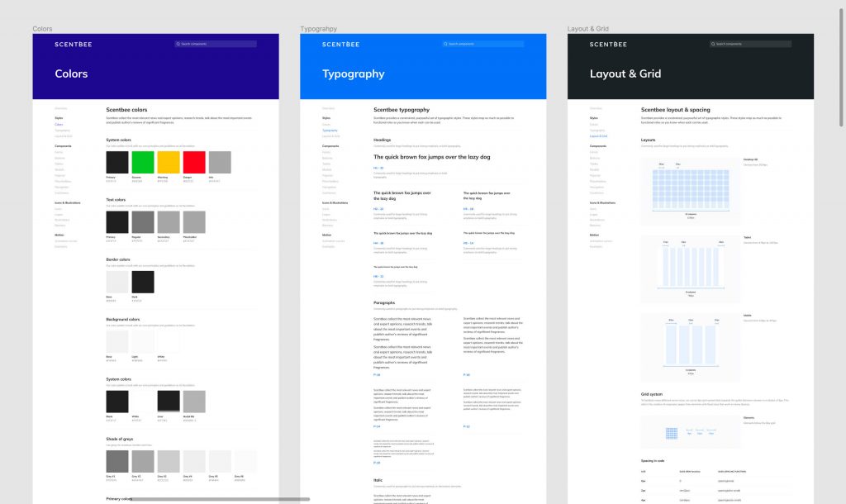This screenshot has height=504, width=846.
Task: Click 'Scentbee layout & spacing' heading
Action: click(676, 110)
